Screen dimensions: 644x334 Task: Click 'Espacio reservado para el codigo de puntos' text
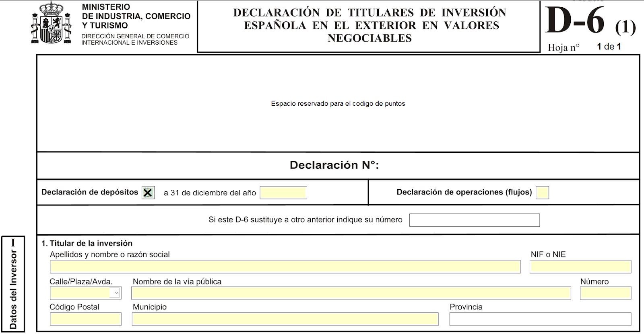tap(338, 104)
